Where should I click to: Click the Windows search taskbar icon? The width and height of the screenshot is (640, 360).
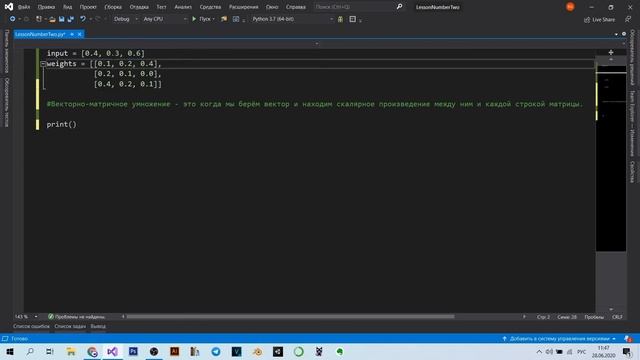coord(30,351)
